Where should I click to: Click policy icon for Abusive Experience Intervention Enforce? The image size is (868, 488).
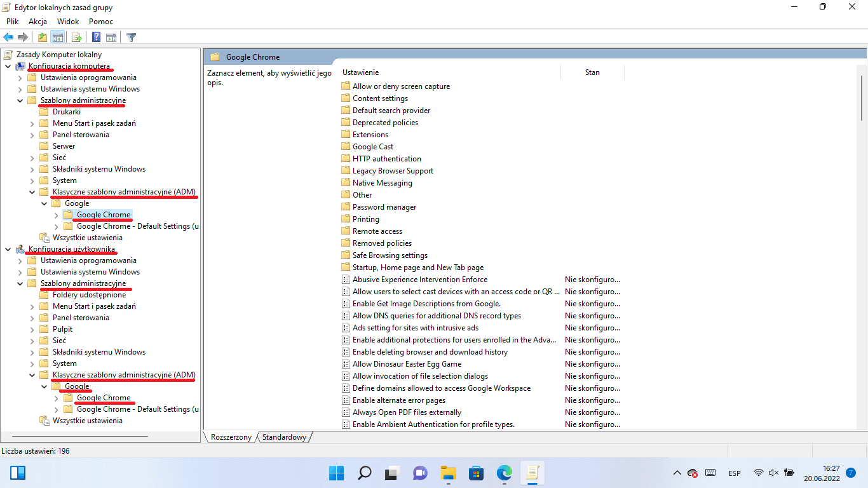click(346, 280)
